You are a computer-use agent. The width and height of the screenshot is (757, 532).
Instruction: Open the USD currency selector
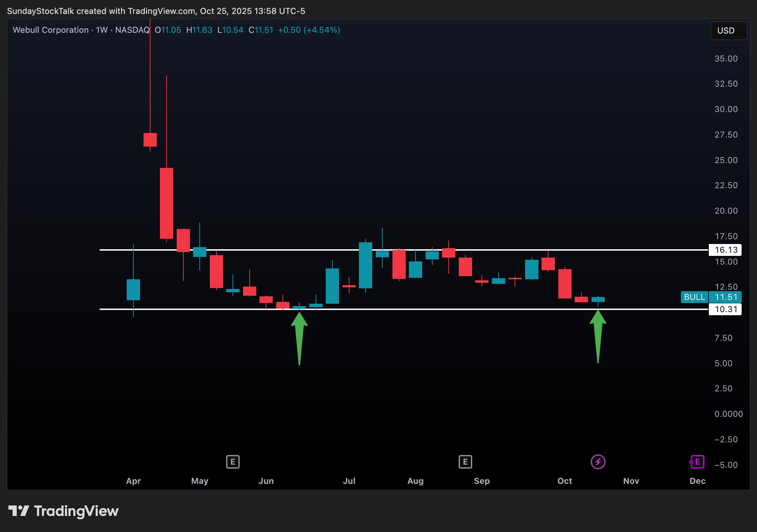(x=728, y=31)
